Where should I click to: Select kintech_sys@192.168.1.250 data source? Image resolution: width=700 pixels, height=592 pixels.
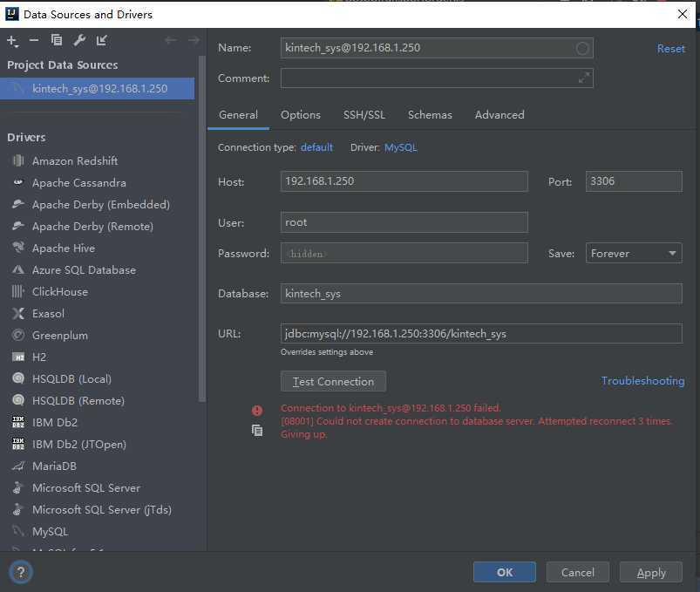tap(98, 88)
